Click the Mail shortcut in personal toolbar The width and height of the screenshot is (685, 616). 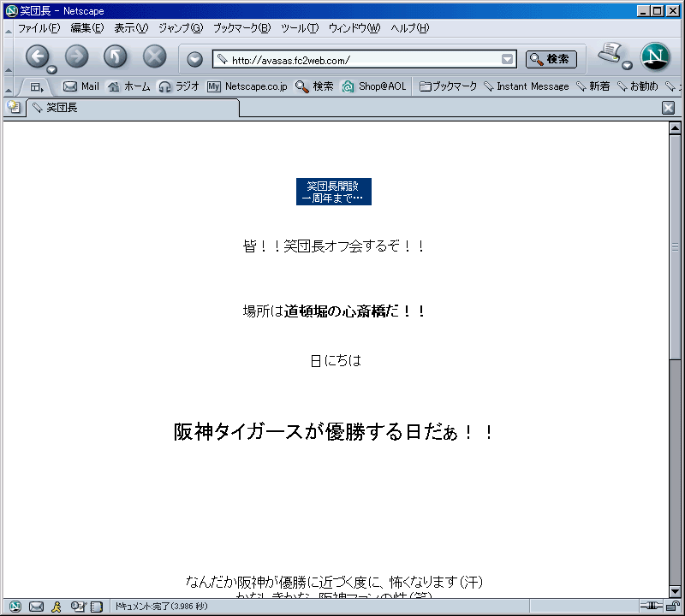[x=81, y=86]
